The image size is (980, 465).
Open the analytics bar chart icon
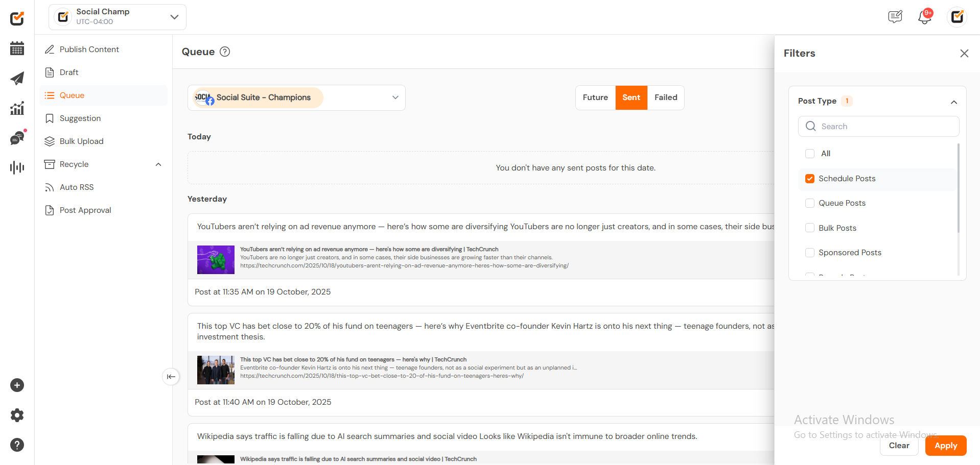17,108
